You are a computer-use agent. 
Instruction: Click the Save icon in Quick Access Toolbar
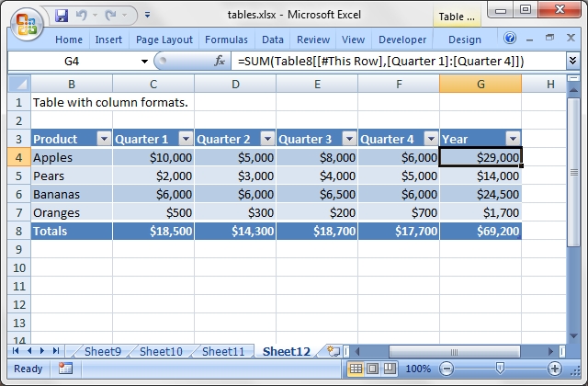(x=62, y=16)
